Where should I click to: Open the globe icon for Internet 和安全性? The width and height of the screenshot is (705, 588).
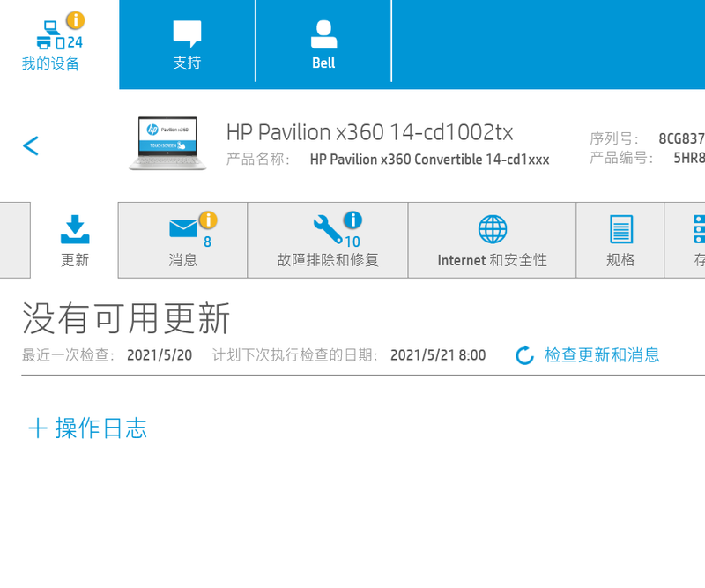(x=493, y=229)
